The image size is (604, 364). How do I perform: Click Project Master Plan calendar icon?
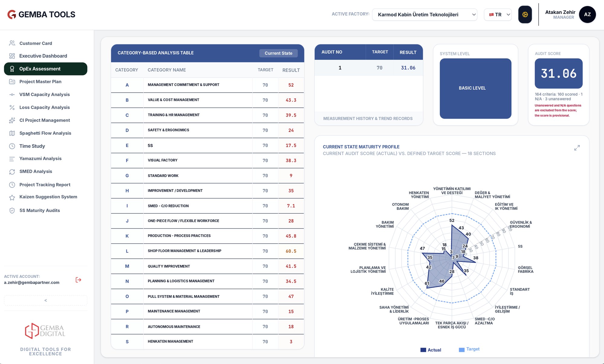click(12, 82)
